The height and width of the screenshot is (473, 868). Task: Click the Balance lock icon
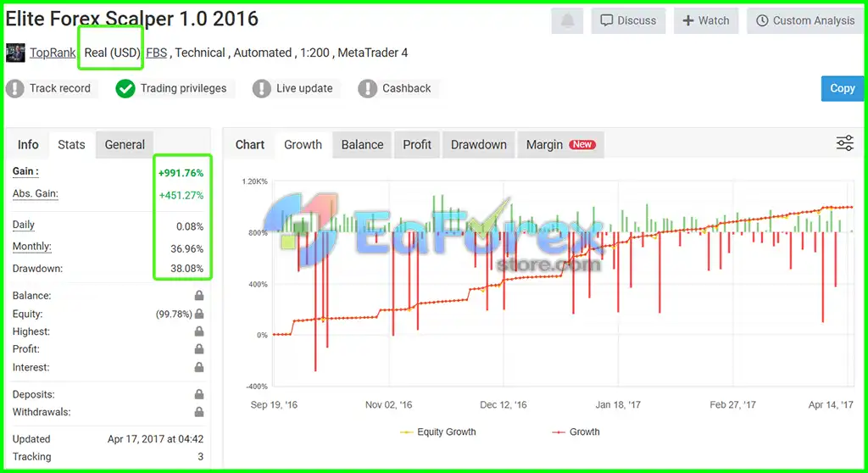(x=199, y=295)
